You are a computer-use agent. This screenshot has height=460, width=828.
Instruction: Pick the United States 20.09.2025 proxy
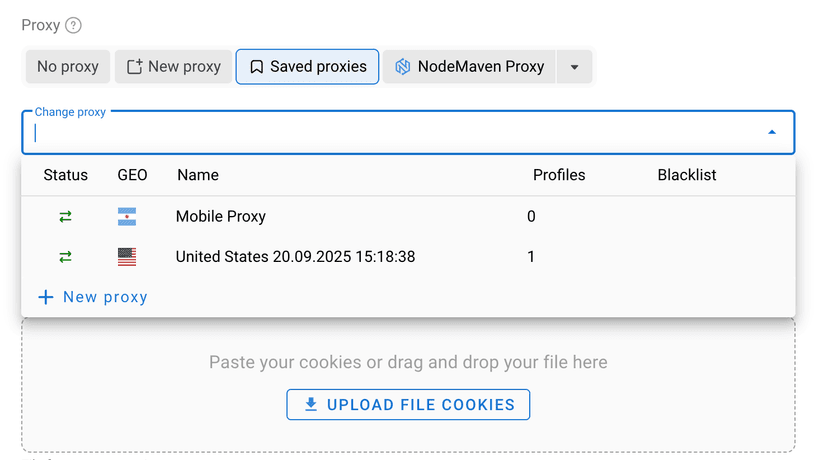pos(295,257)
